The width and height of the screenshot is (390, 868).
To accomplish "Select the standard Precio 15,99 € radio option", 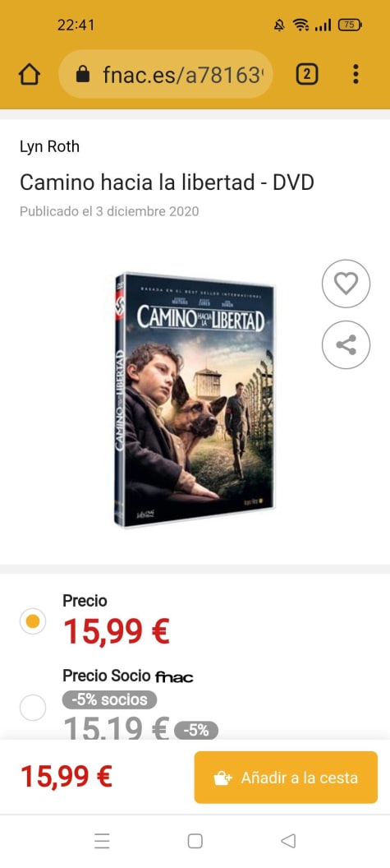I will pos(33,621).
